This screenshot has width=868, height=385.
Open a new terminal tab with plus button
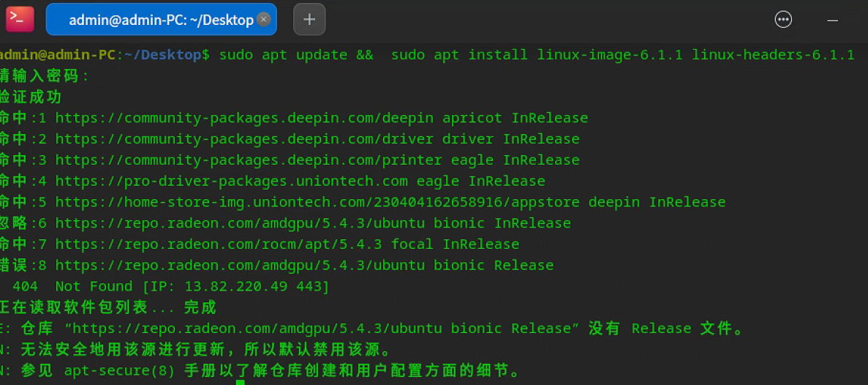309,20
